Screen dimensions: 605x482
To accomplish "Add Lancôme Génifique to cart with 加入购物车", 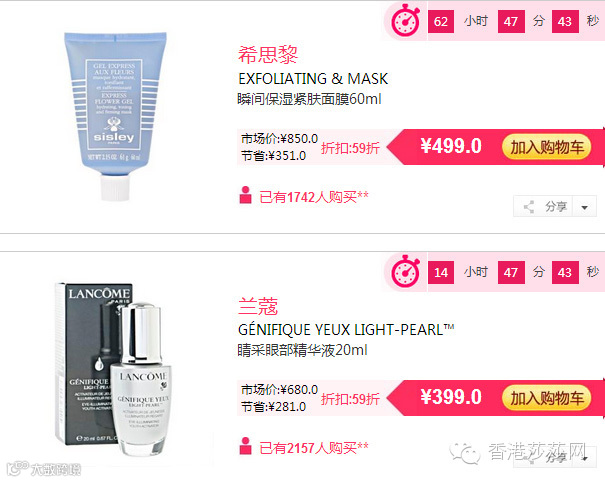I will point(546,397).
